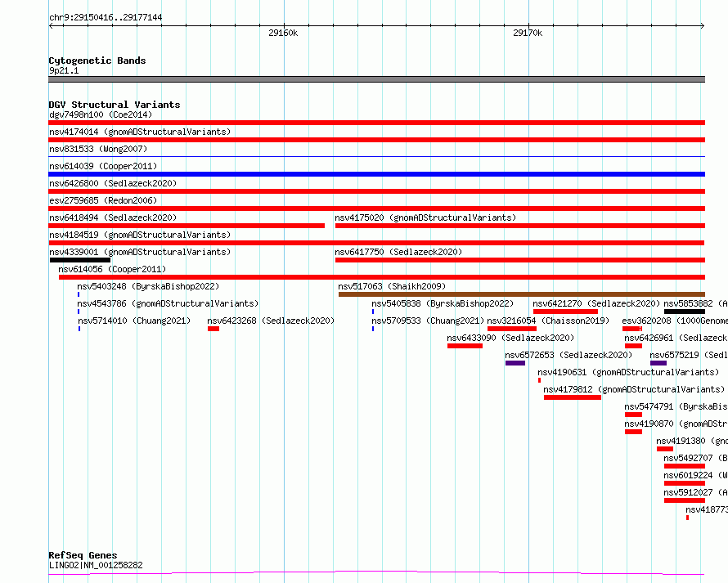Open nsv6433090 (Sedlazeck2020) label
This screenshot has height=583, width=728.
point(510,338)
